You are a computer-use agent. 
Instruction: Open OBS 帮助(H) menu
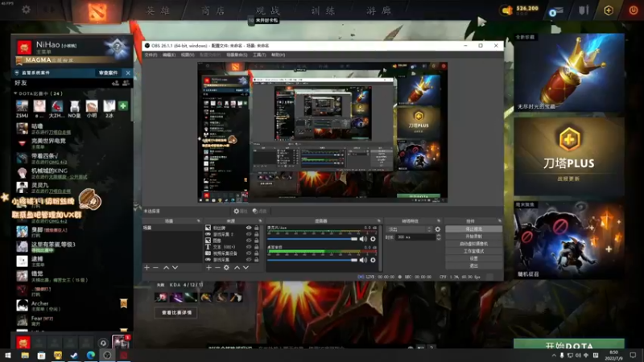(278, 55)
